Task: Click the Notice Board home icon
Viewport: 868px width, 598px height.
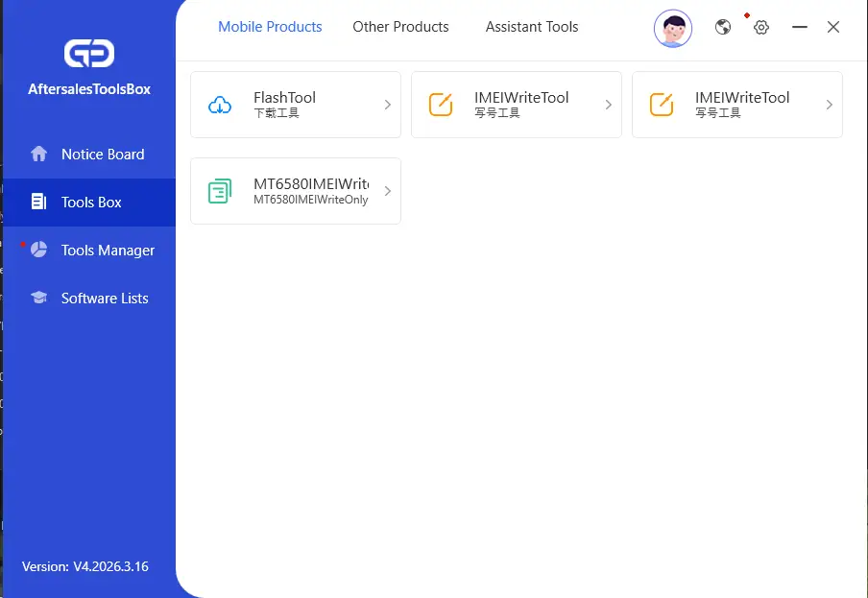Action: (x=38, y=154)
